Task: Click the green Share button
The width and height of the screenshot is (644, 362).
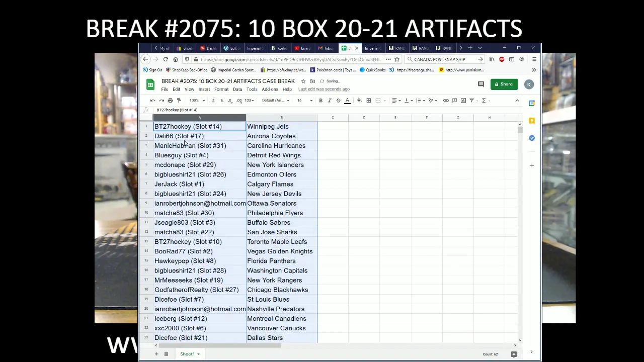Action: [x=504, y=84]
